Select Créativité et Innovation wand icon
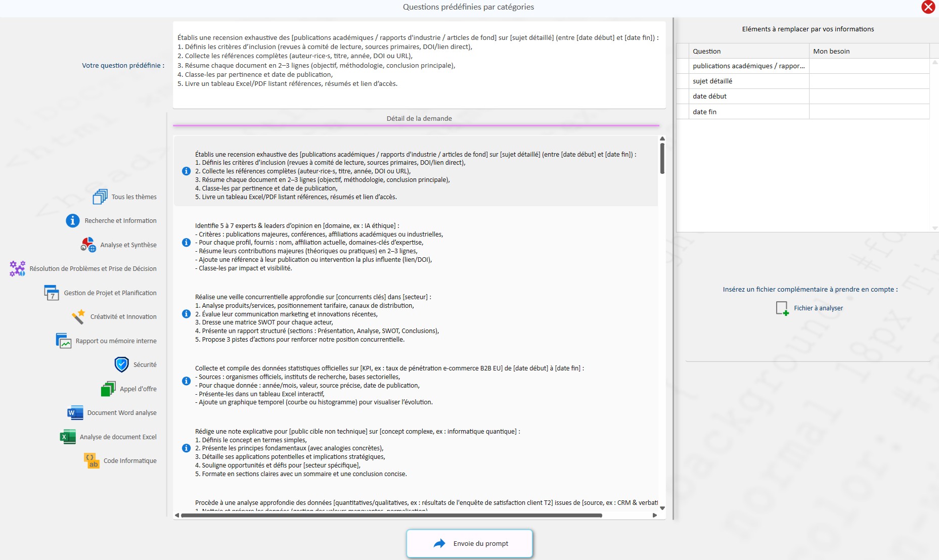Screen dimensions: 939x560 coord(78,317)
